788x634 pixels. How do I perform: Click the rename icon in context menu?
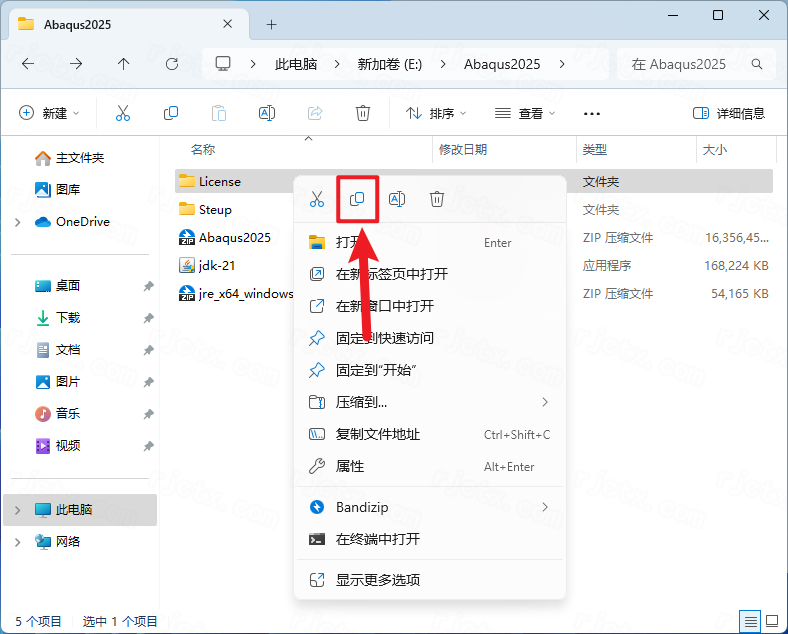[397, 199]
